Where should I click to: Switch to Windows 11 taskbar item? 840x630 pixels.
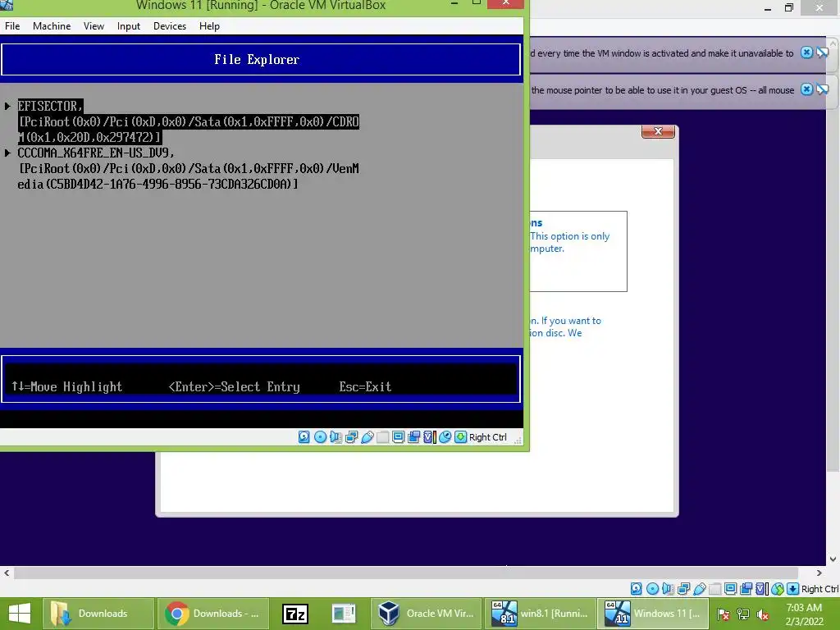tap(654, 614)
